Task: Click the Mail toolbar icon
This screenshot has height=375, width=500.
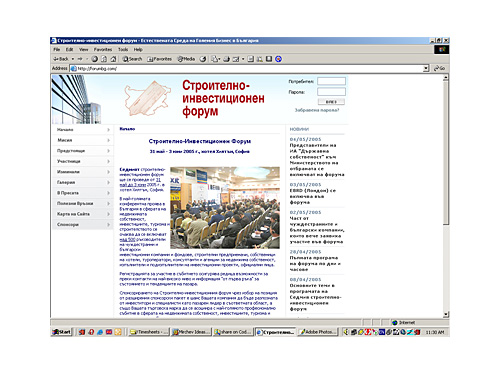Action: (x=215, y=59)
